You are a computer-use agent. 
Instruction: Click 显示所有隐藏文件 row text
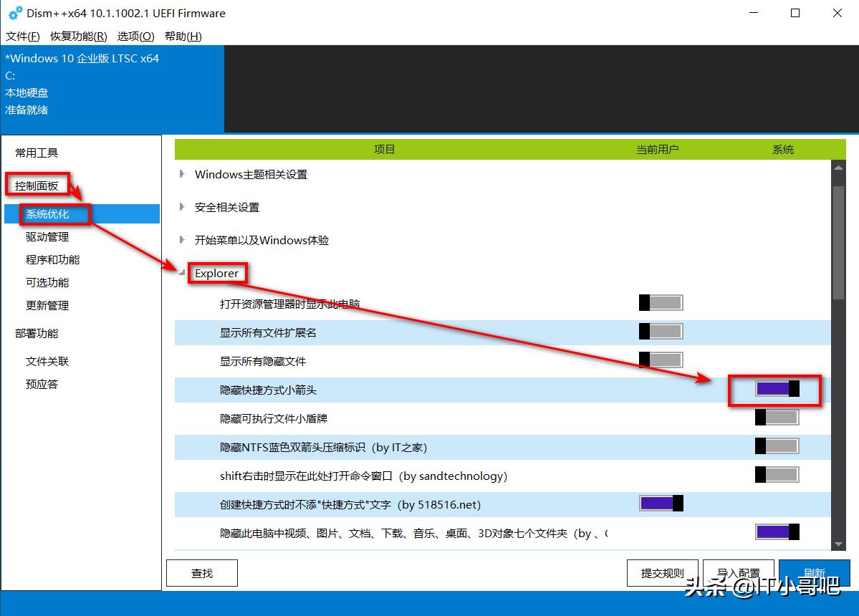[x=262, y=362]
